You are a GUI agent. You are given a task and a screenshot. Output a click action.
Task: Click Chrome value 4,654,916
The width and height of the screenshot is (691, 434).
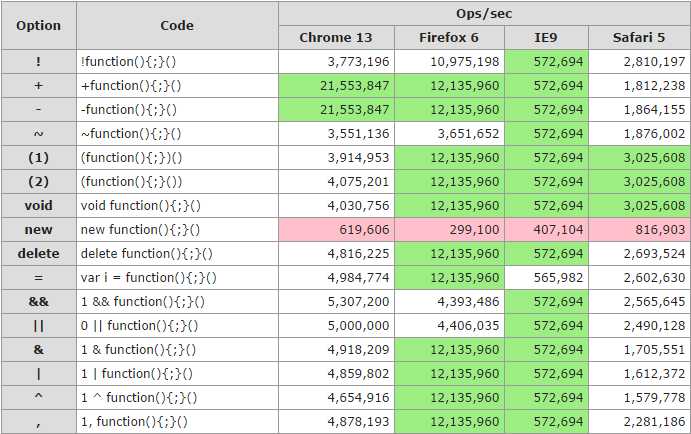tap(336, 398)
